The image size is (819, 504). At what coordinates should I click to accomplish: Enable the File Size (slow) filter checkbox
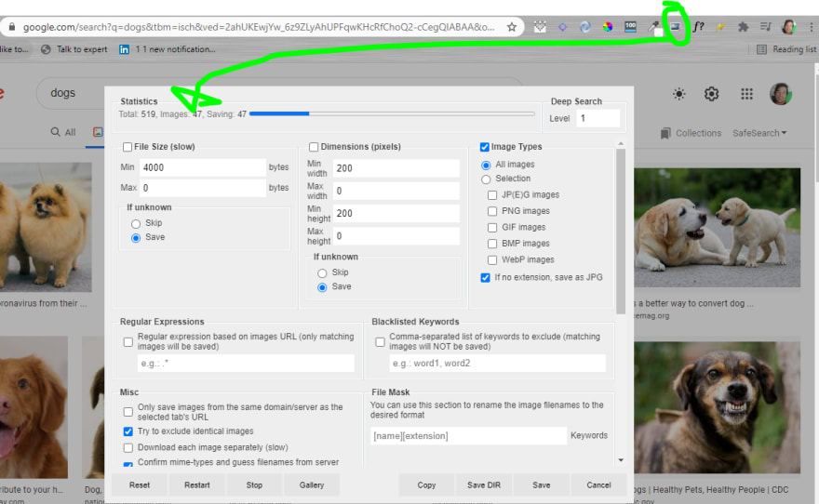click(x=128, y=147)
